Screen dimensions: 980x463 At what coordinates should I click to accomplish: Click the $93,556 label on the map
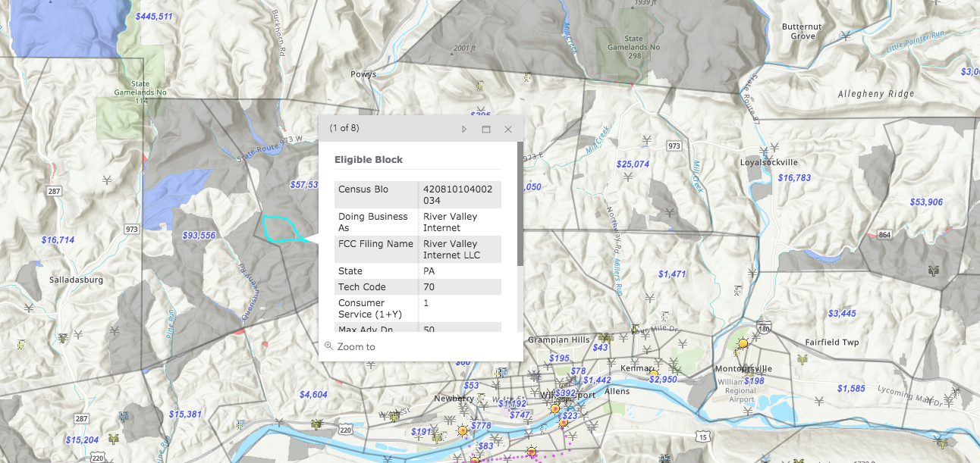200,236
